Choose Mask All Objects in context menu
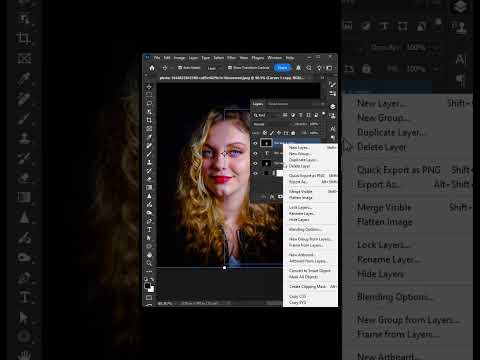The width and height of the screenshot is (480, 360). pos(303,277)
